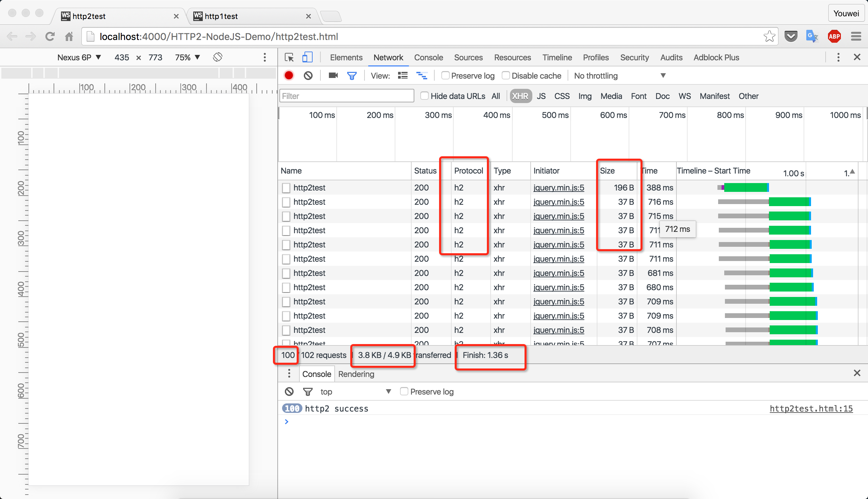Toggle the device toolbar icon
This screenshot has height=499, width=868.
[x=307, y=58]
